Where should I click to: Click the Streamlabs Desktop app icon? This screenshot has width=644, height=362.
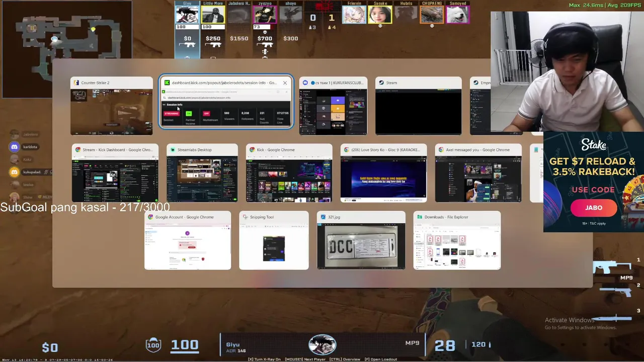pyautogui.click(x=173, y=150)
